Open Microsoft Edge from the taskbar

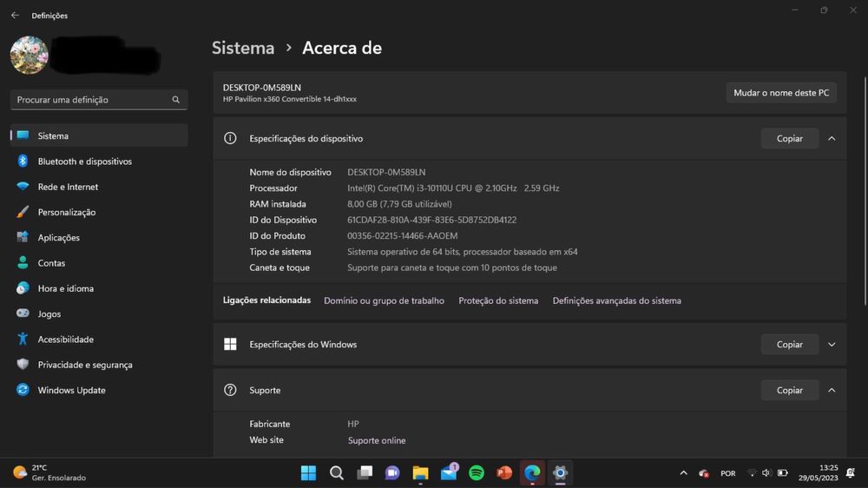point(533,473)
